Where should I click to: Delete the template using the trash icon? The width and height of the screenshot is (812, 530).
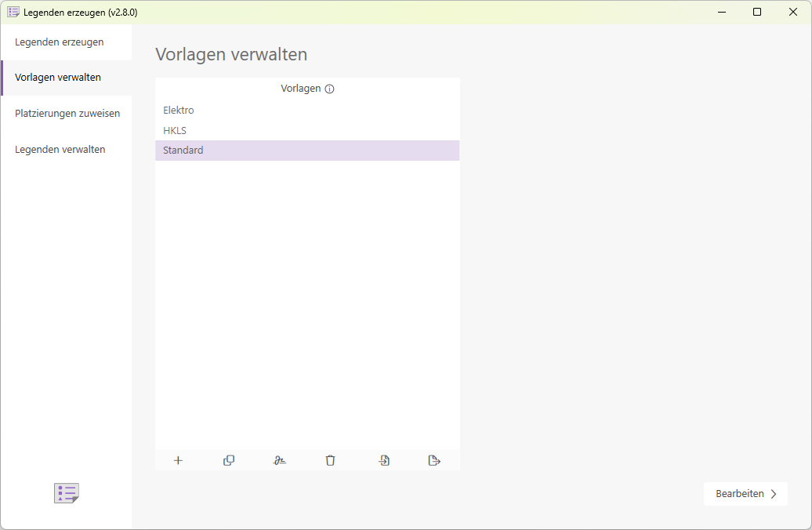(x=330, y=460)
